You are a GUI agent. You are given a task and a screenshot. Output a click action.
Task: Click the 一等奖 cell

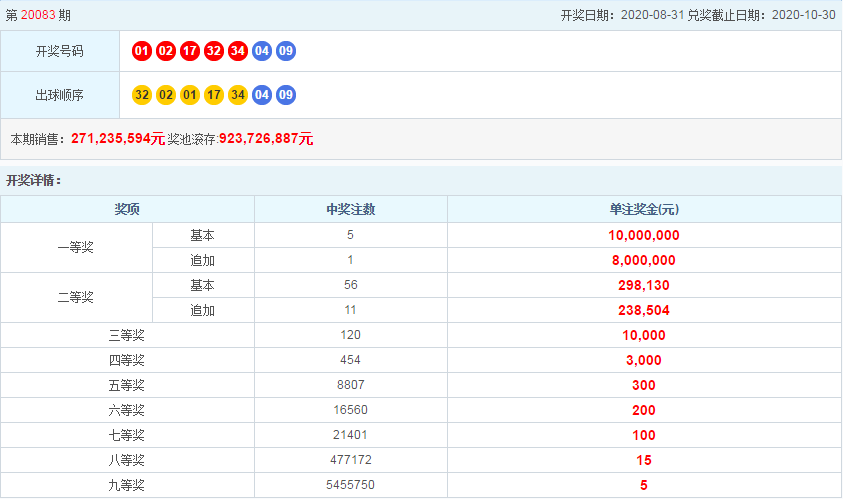pyautogui.click(x=76, y=247)
